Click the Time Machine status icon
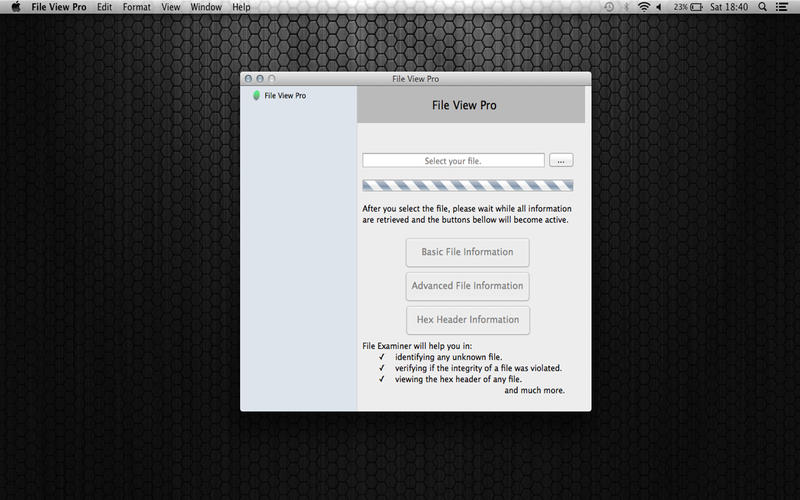800x500 pixels. (609, 7)
